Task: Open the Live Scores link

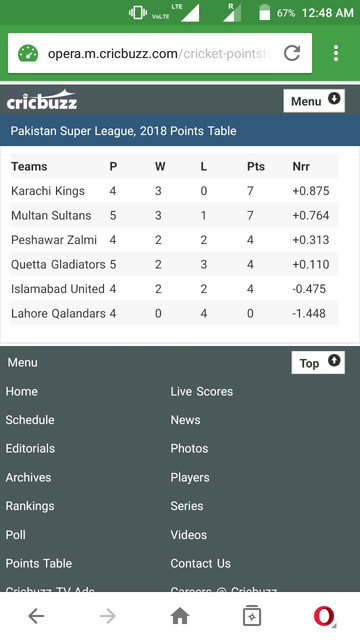Action: (x=202, y=391)
